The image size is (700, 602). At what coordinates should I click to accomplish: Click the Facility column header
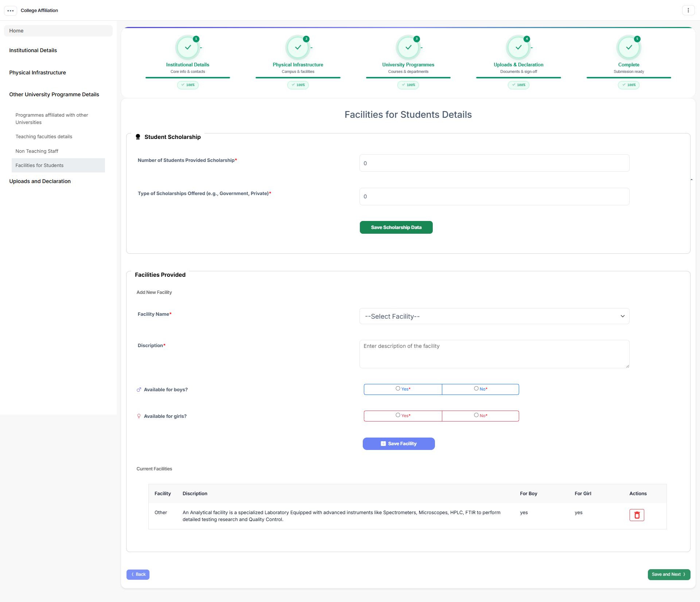click(163, 493)
